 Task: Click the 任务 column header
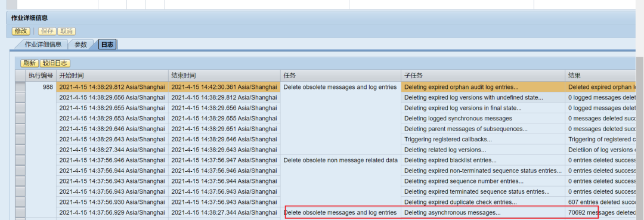click(x=340, y=76)
